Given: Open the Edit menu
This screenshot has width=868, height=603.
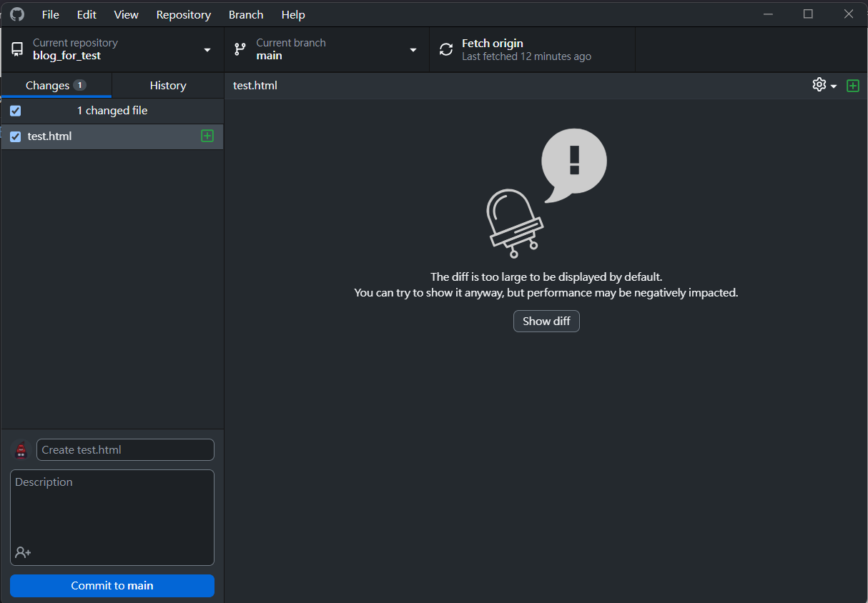Looking at the screenshot, I should (x=87, y=14).
